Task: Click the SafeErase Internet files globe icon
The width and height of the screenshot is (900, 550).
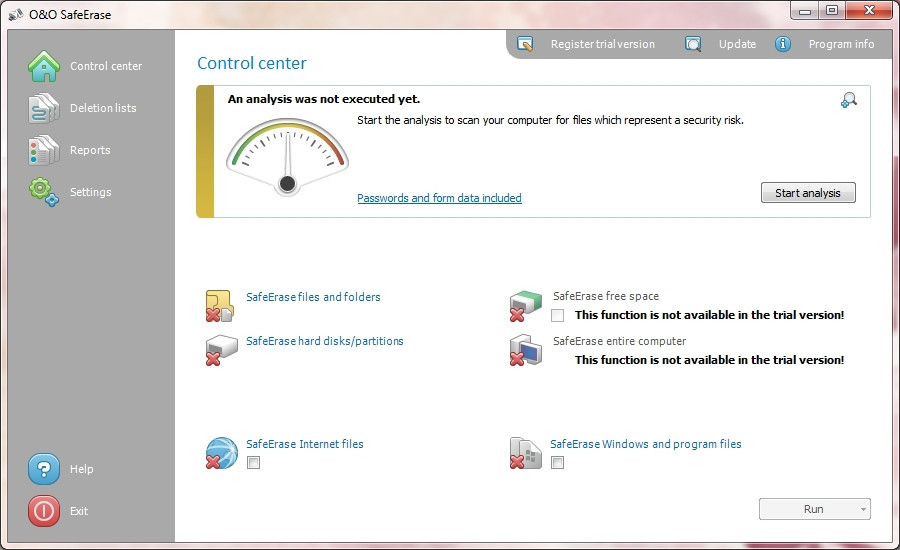Action: [220, 452]
